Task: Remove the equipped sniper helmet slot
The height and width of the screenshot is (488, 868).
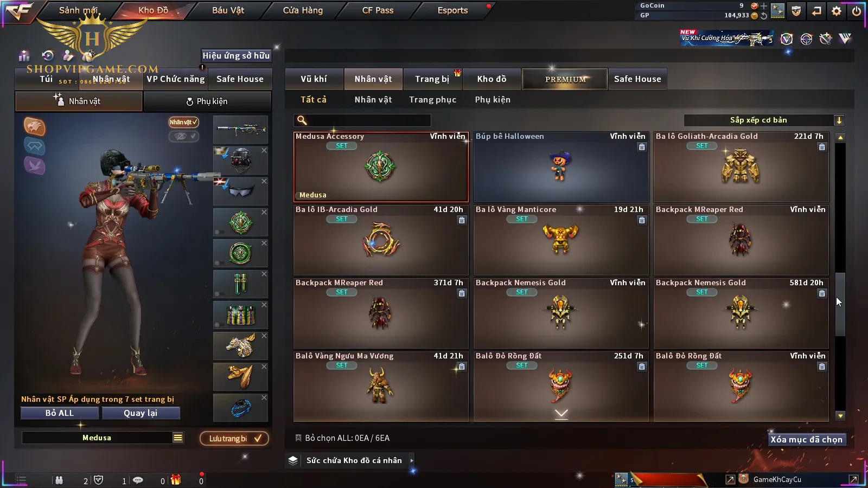Action: click(264, 150)
